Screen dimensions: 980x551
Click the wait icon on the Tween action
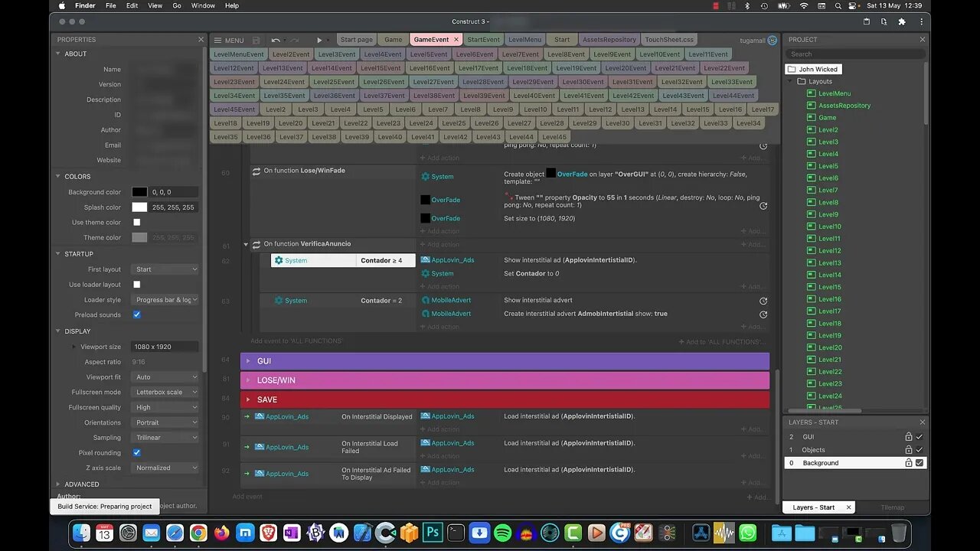[763, 206]
